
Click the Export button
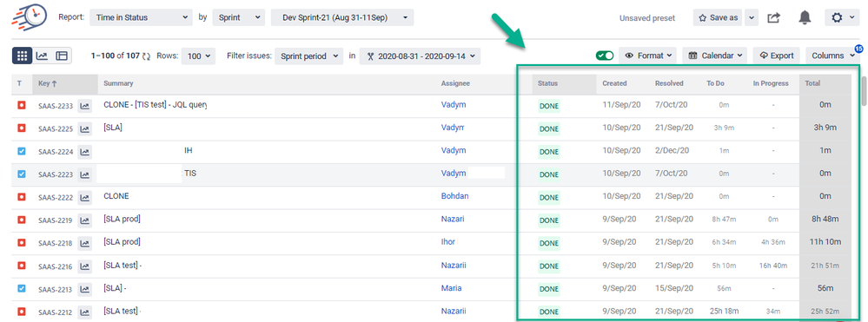pyautogui.click(x=776, y=56)
